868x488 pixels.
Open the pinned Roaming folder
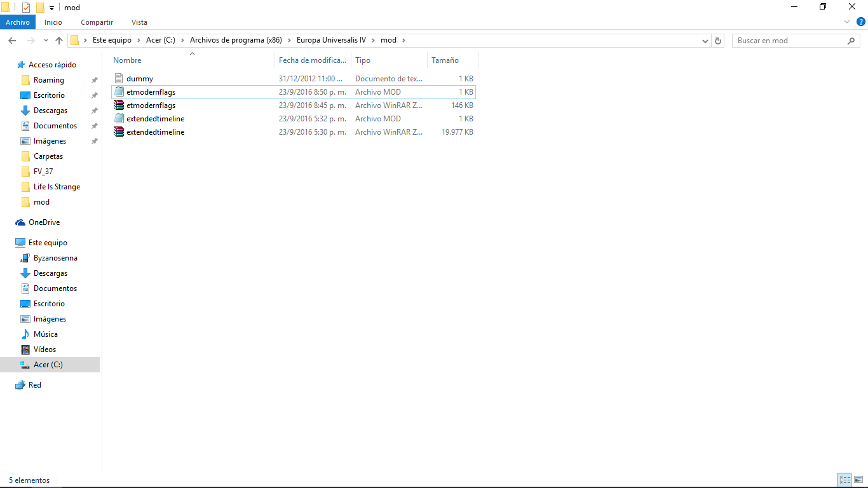49,80
